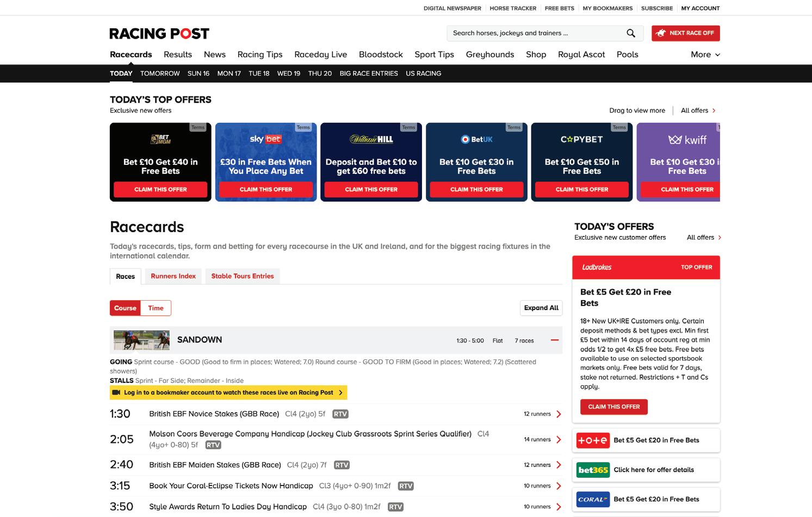The width and height of the screenshot is (812, 517).
Task: Open the Free Bets top link
Action: pos(560,8)
